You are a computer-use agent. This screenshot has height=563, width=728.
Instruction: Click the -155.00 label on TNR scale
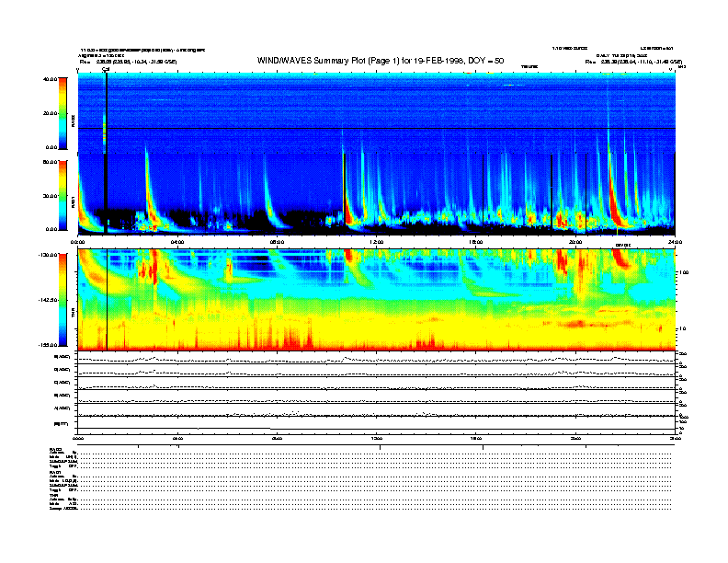[48, 344]
